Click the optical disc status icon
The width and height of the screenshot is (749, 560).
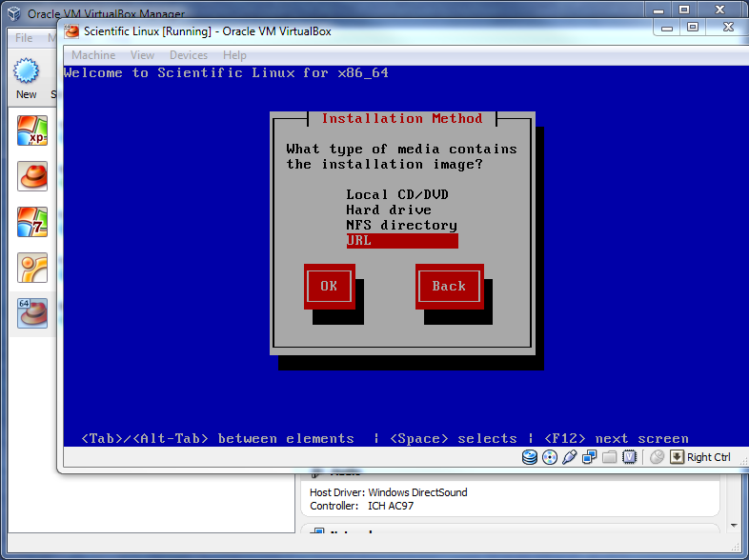point(550,457)
